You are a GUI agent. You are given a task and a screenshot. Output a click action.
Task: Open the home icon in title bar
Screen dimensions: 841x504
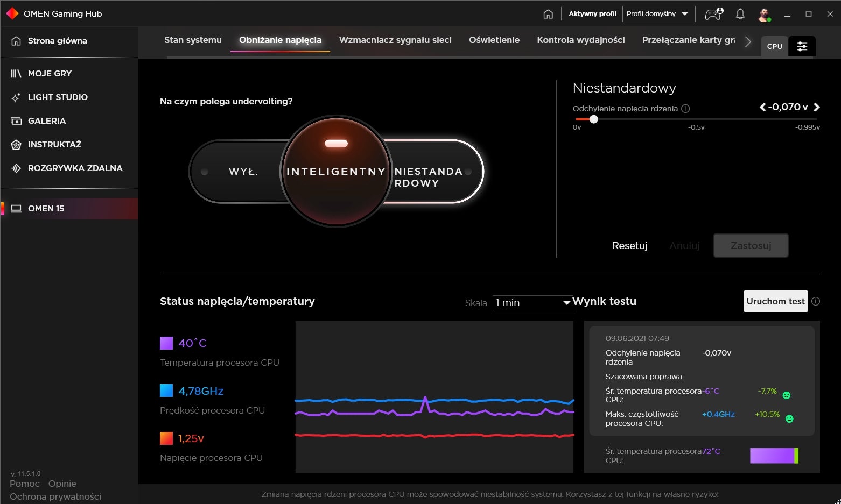[x=548, y=14]
